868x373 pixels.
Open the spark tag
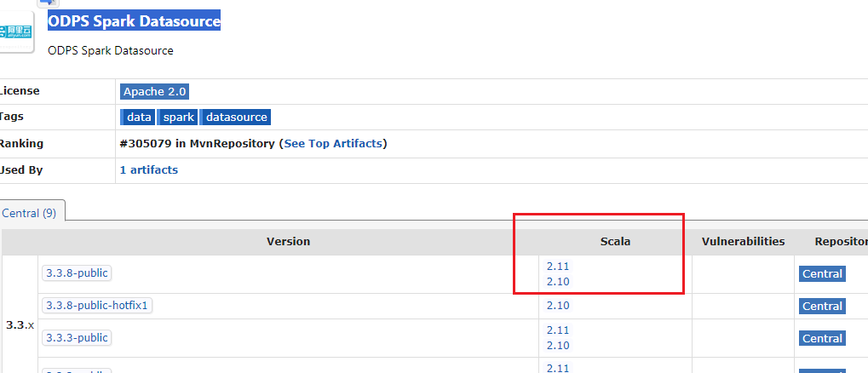pos(178,117)
